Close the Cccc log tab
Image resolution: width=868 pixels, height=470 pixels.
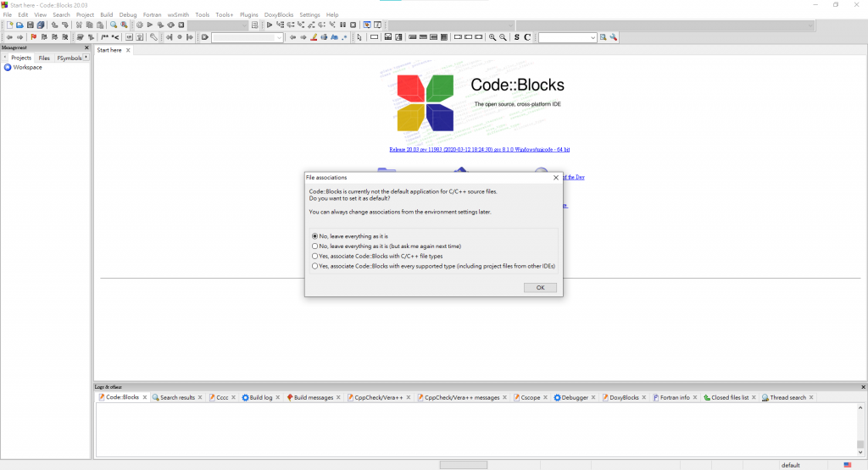tap(234, 397)
